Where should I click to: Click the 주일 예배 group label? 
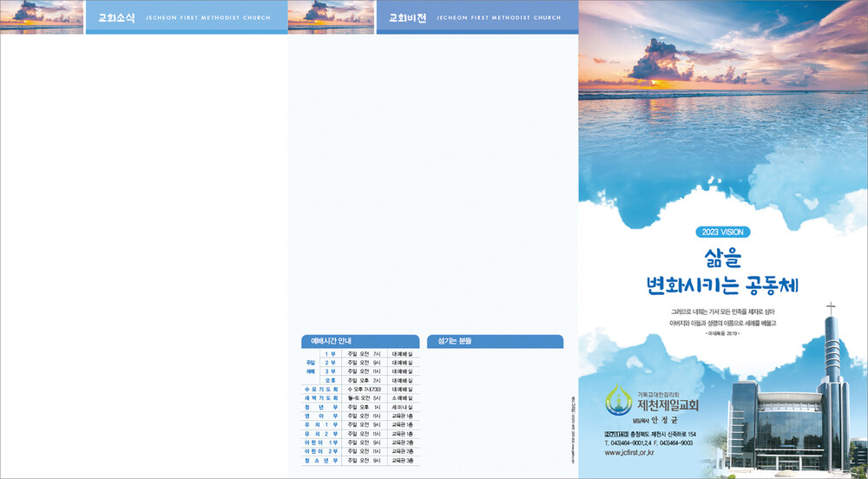pos(310,367)
